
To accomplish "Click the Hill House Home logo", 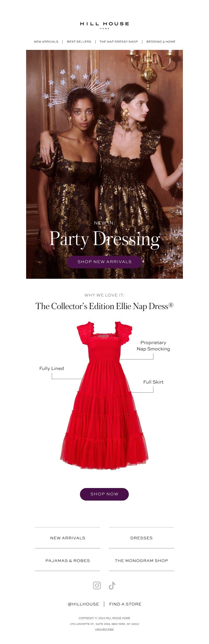I will coord(104,25).
